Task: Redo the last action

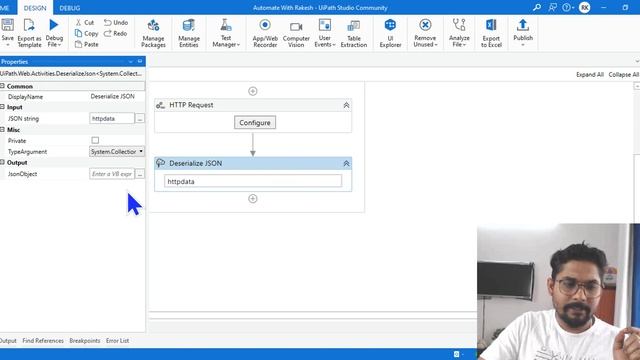Action: point(116,33)
